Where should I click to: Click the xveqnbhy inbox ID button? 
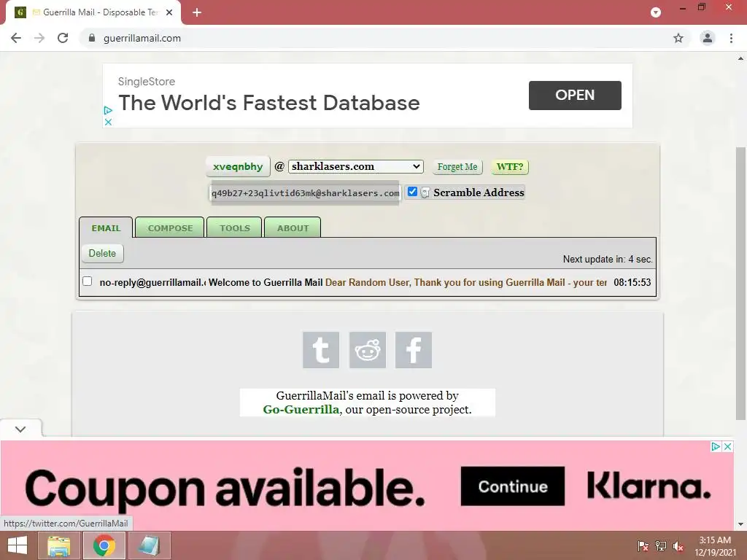(238, 167)
